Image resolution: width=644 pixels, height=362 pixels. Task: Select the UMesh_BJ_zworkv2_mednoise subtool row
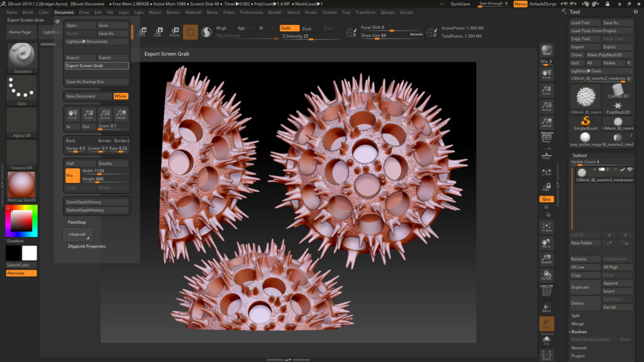pos(604,175)
